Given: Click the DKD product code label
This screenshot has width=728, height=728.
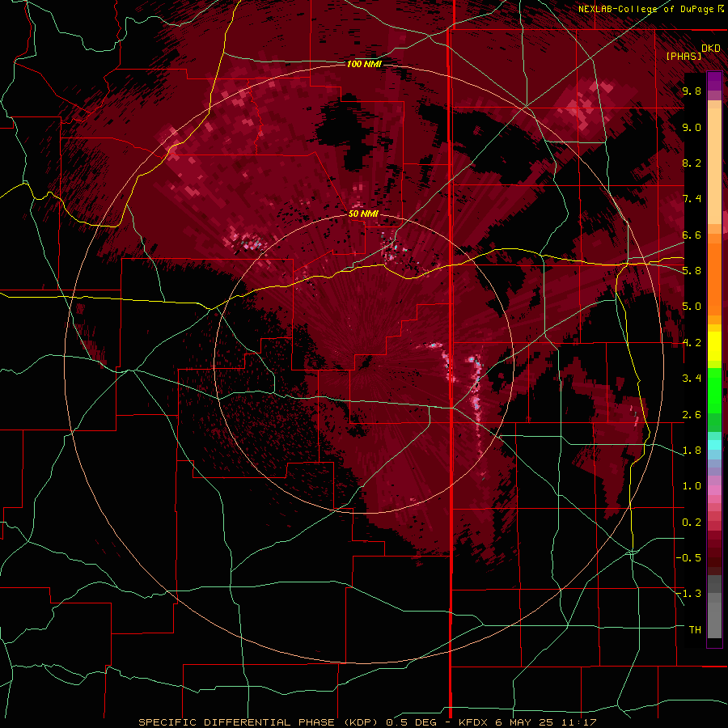Looking at the screenshot, I should coord(711,49).
